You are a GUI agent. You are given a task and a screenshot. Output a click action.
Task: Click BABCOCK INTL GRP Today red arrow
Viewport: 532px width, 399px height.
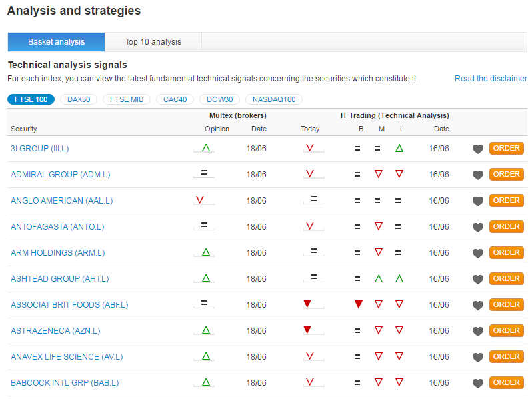[310, 382]
